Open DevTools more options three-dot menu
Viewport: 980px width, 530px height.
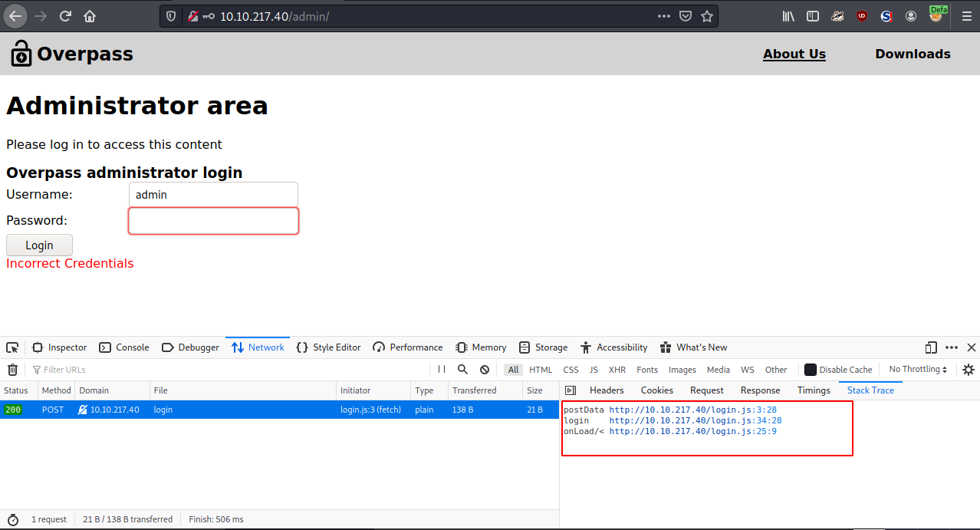(x=952, y=347)
